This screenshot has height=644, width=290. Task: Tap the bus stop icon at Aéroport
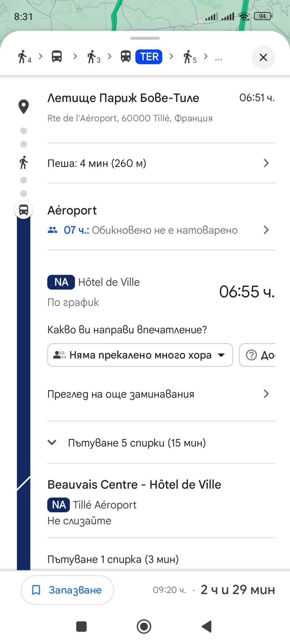tap(24, 210)
